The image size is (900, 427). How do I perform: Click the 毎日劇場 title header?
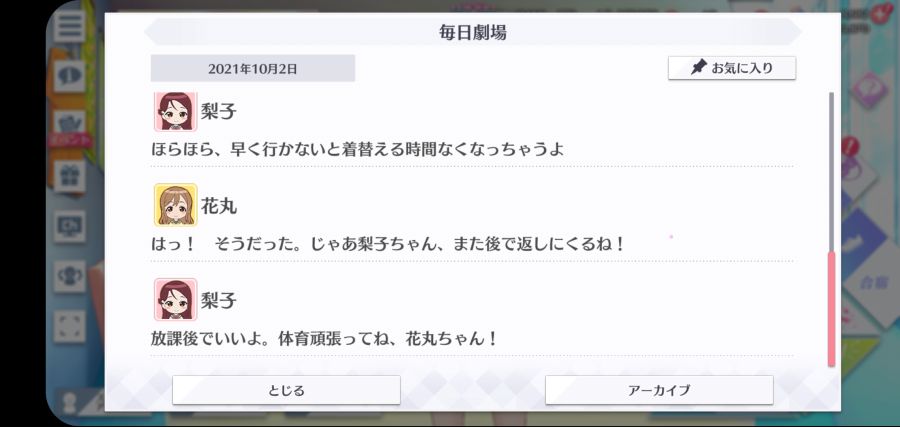[472, 32]
